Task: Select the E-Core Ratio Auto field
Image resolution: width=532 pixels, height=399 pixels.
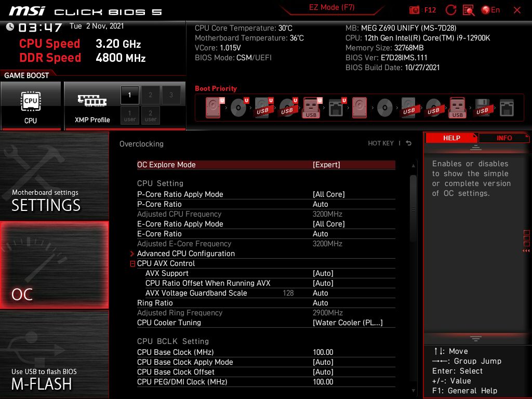Action: pos(320,234)
